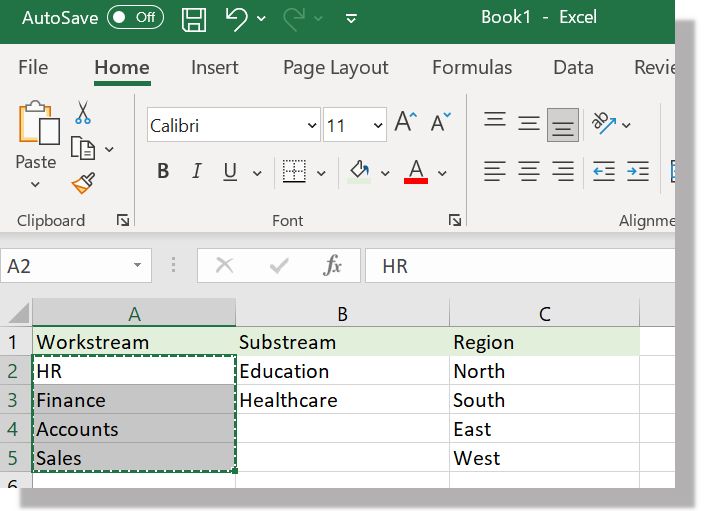Open Font settings dialog launcher
The image size is (704, 511).
454,220
